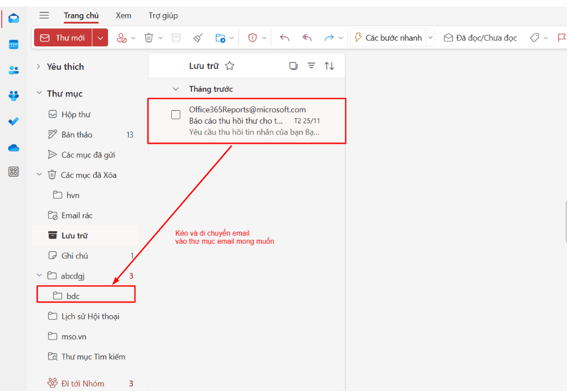Image resolution: width=568 pixels, height=392 pixels.
Task: Open Forward options dropdown arrow
Action: click(340, 38)
